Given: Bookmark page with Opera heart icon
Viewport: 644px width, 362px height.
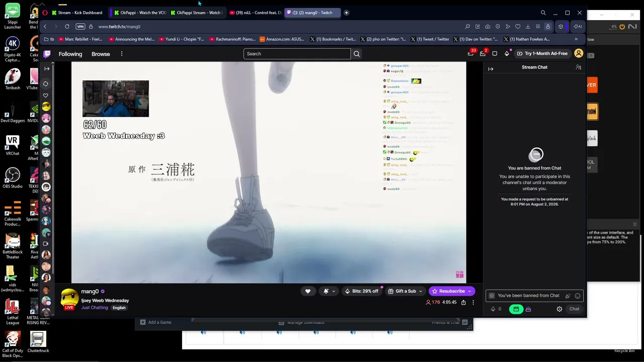Looking at the screenshot, I should [518, 27].
